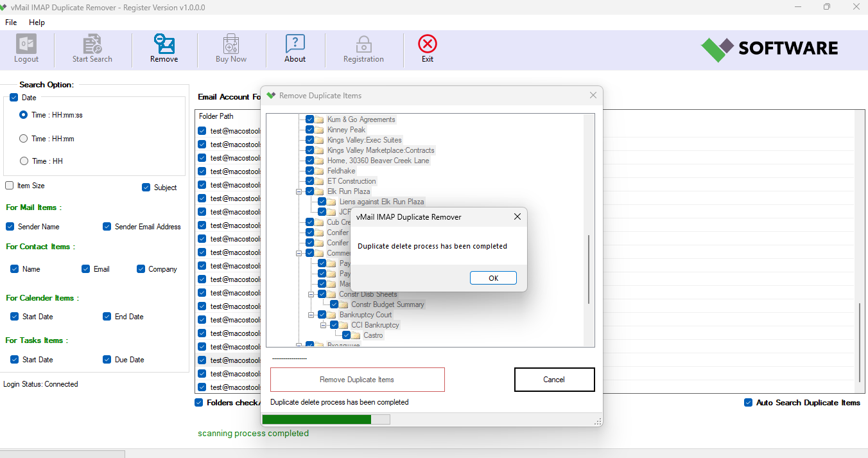Toggle Start Date under For Tasks Items
This screenshot has height=458, width=868.
[x=14, y=360]
